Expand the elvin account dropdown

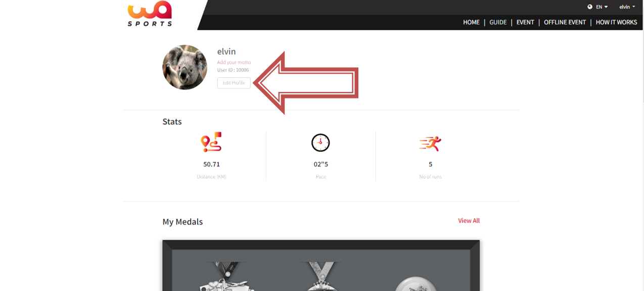click(627, 7)
